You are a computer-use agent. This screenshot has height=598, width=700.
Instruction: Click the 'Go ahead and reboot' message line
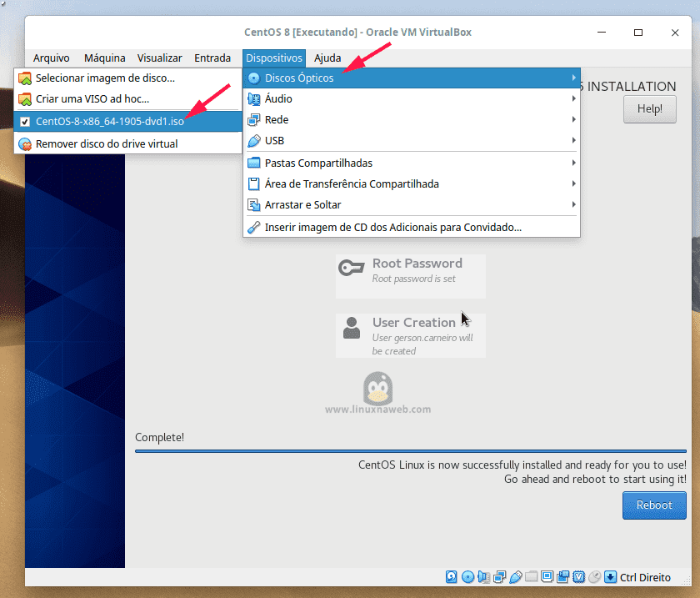[x=595, y=479]
